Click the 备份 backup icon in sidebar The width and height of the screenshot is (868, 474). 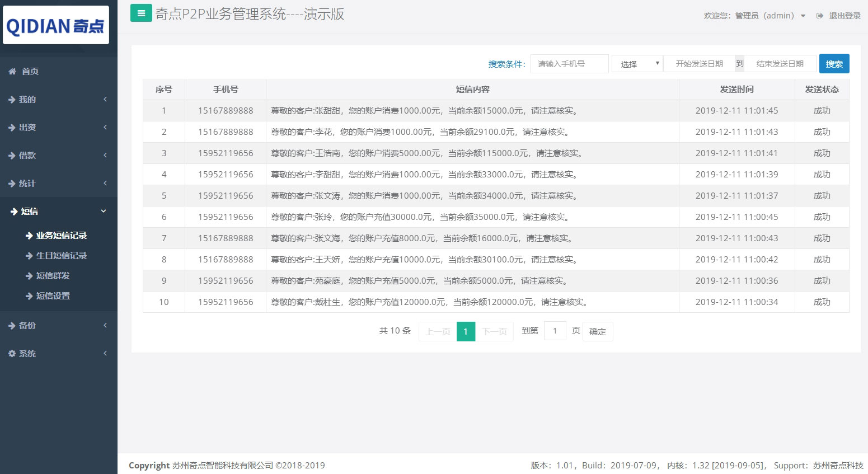coord(13,325)
